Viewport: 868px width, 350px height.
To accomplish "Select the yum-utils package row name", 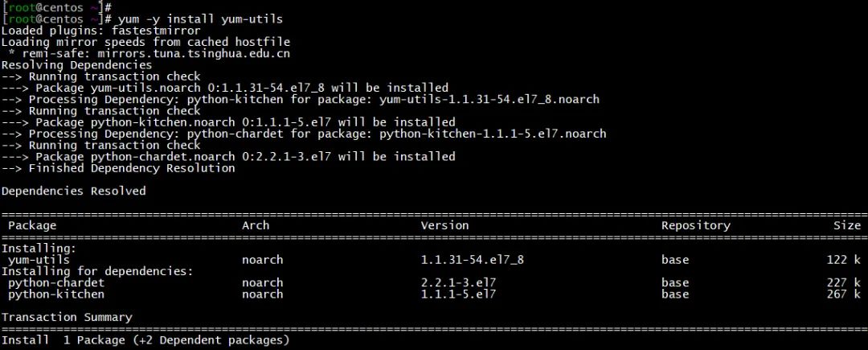I will (x=39, y=260).
